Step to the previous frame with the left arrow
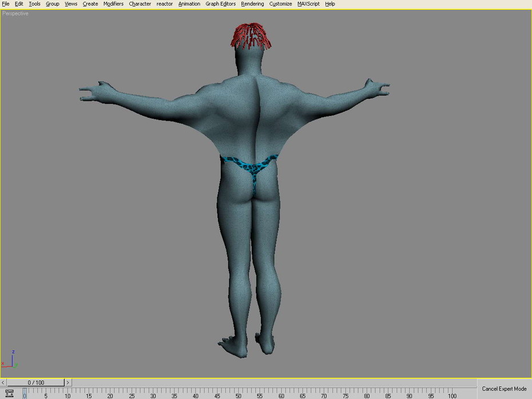Viewport: 532px width, 399px height. [x=3, y=382]
